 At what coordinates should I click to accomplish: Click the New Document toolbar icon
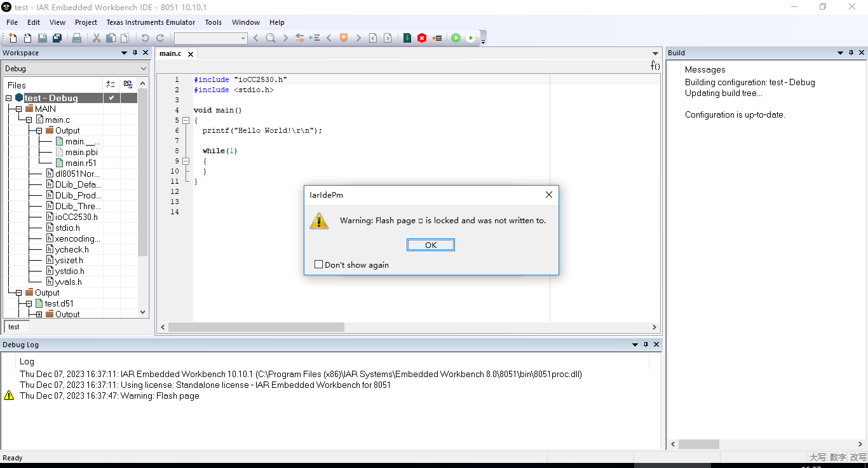pos(13,38)
